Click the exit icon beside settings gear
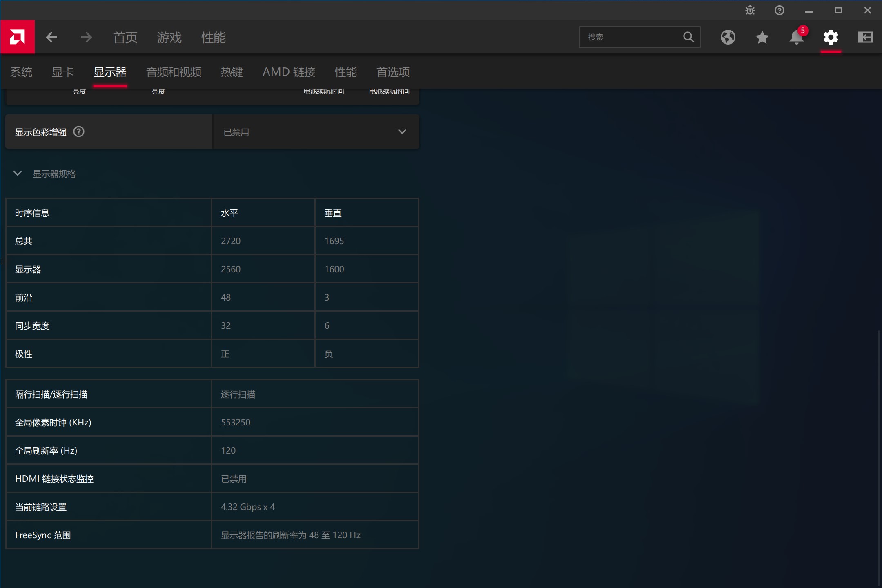The image size is (882, 588). click(866, 37)
